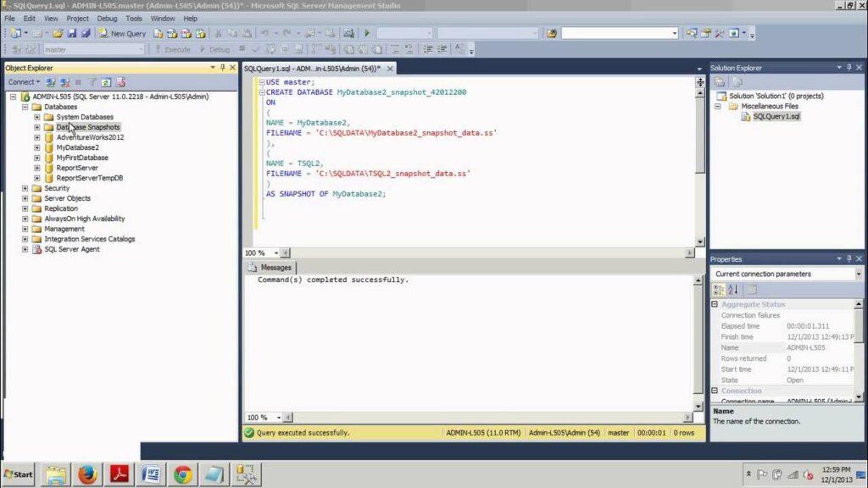Switch Properties to categorized view
868x488 pixels.
tap(719, 290)
